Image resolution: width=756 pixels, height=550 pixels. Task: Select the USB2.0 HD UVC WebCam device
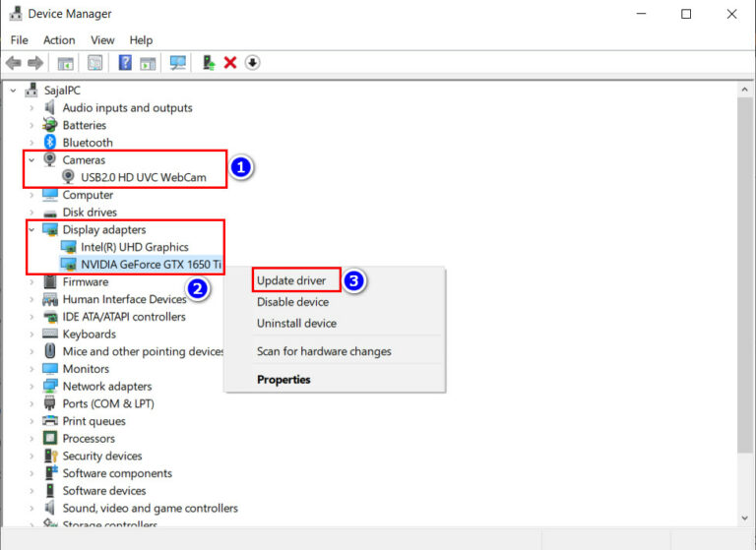tap(143, 177)
